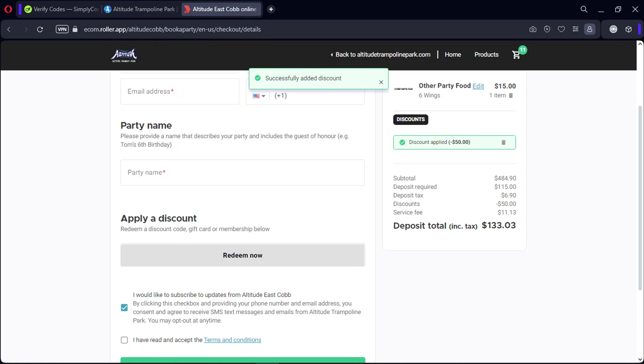Screen dimensions: 644x364
Task: Click the Deposit tax $6.90 value
Action: tap(509, 196)
